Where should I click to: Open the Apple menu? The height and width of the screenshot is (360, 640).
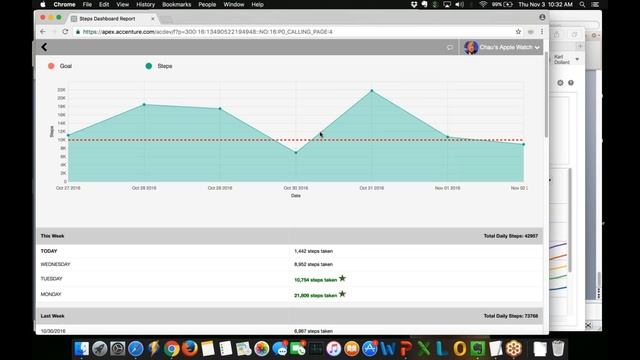click(43, 4)
